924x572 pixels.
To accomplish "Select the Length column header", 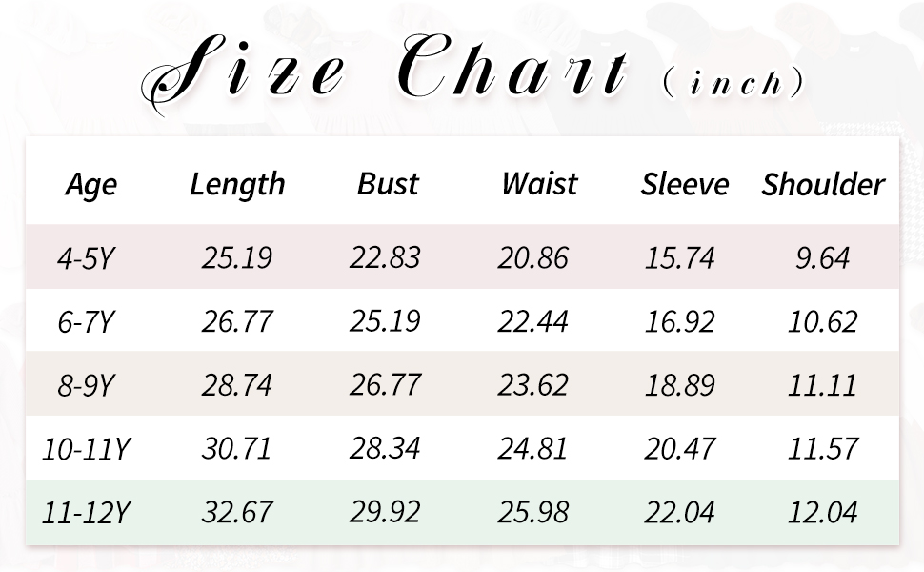I will tap(237, 185).
